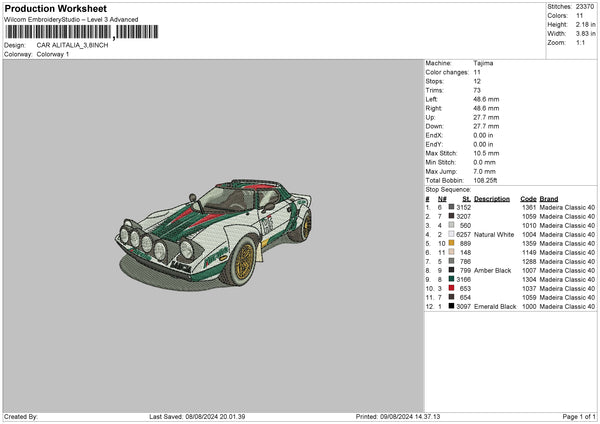
Task: Click thread code '1149' in stop 6
Action: pos(529,253)
